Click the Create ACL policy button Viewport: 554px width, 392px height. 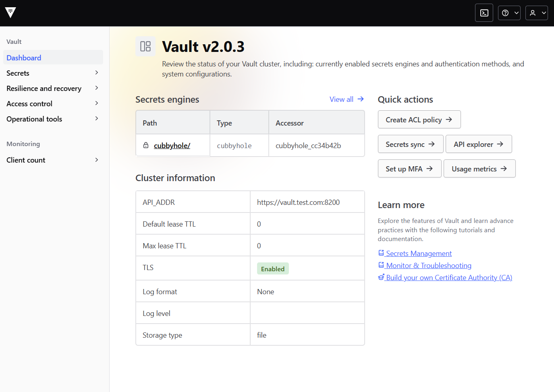(x=419, y=120)
